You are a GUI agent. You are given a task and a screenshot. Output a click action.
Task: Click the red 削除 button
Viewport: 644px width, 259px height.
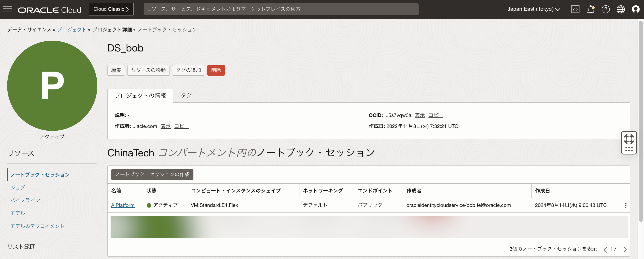(x=216, y=70)
